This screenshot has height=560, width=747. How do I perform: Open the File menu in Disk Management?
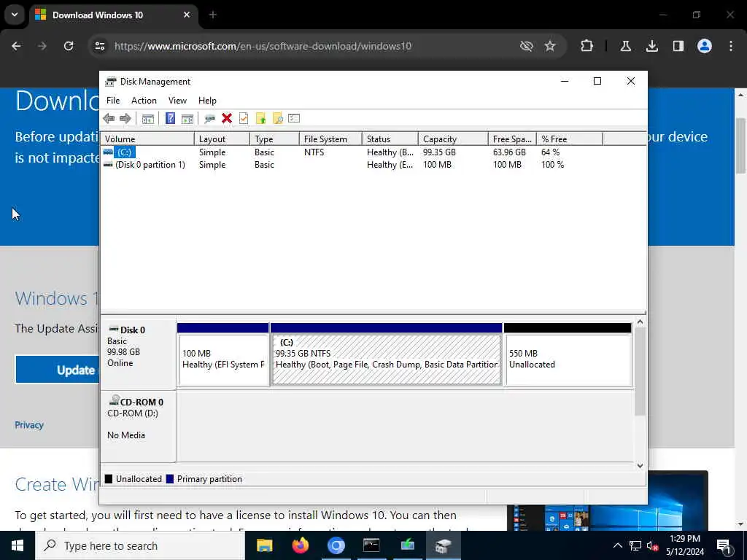point(113,101)
